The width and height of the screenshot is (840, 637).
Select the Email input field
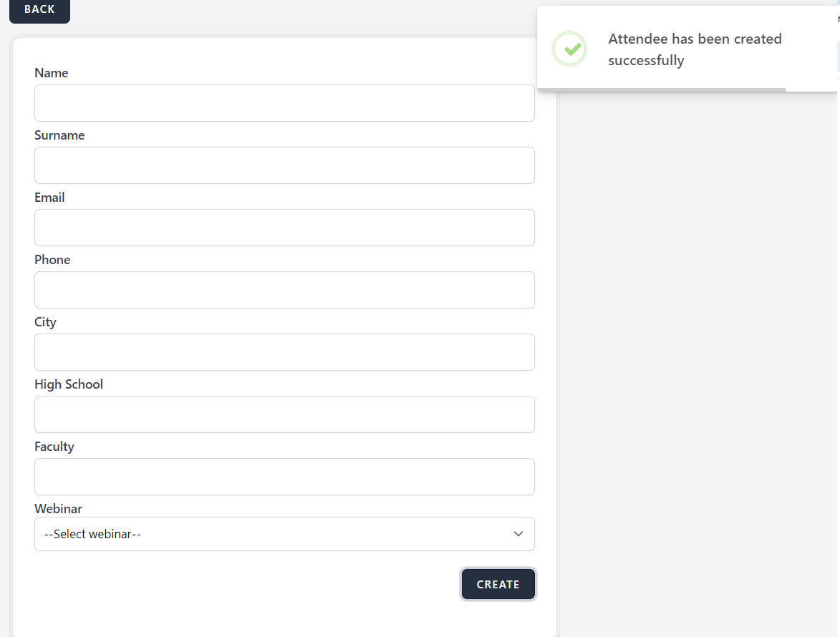click(284, 228)
